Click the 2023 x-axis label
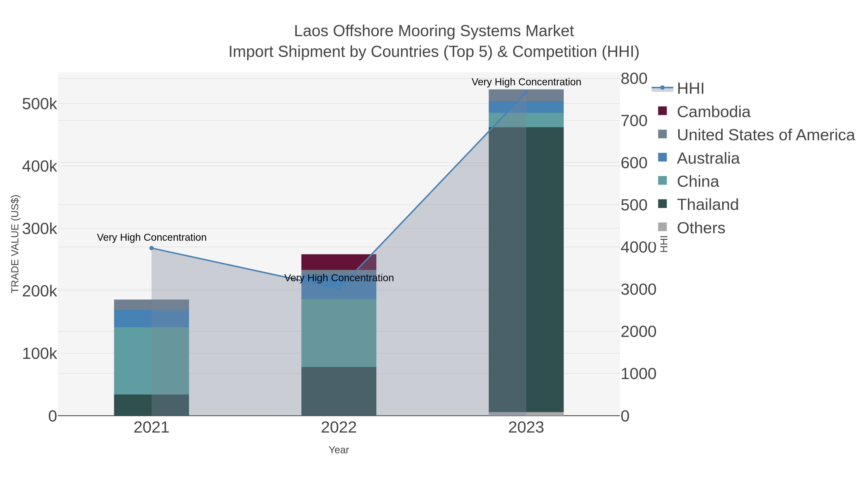 point(526,428)
